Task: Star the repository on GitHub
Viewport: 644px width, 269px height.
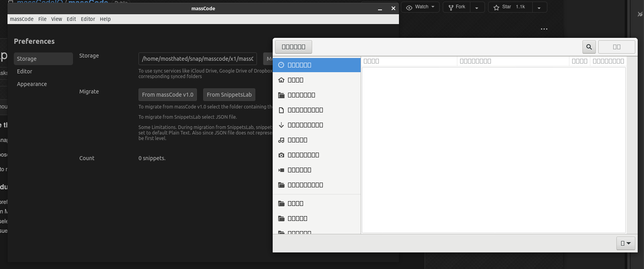Action: pyautogui.click(x=510, y=7)
